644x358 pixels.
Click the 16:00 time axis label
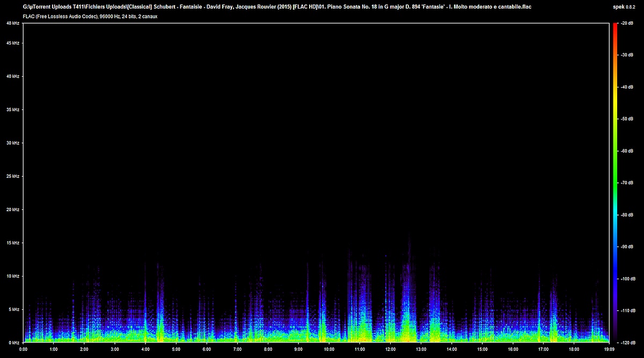pyautogui.click(x=513, y=349)
